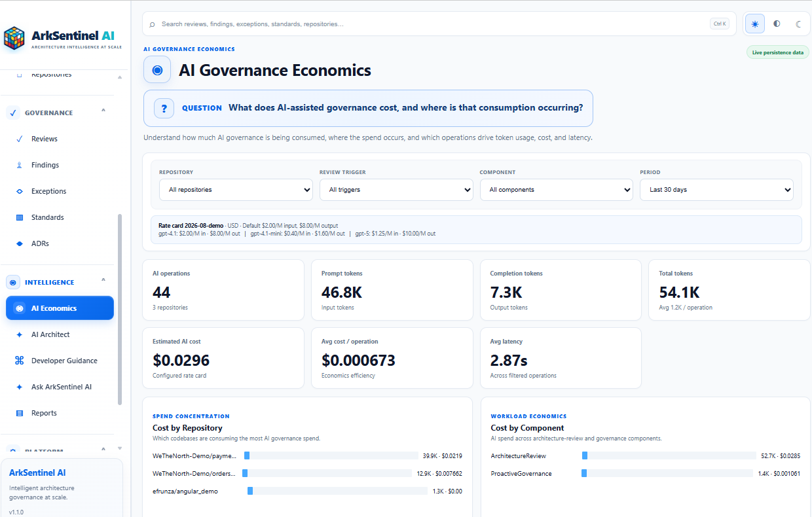The image size is (812, 517).
Task: Click the Ask ArkSentinel AI sparkle icon
Action: [19, 387]
